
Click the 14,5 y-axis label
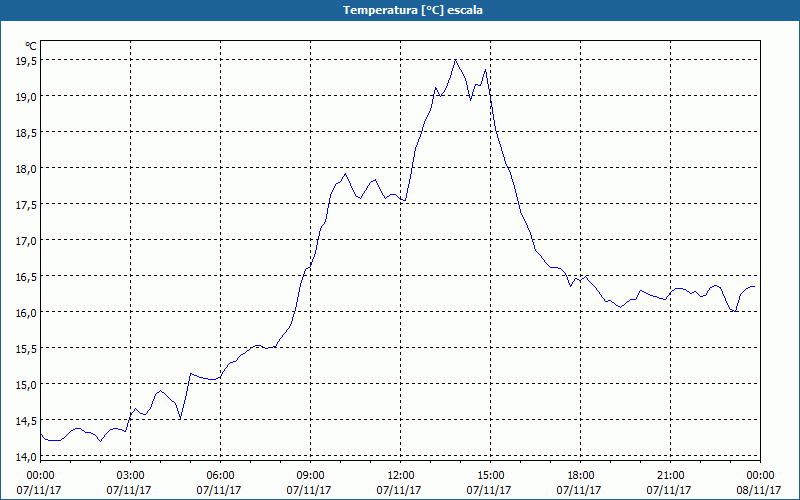(x=26, y=420)
